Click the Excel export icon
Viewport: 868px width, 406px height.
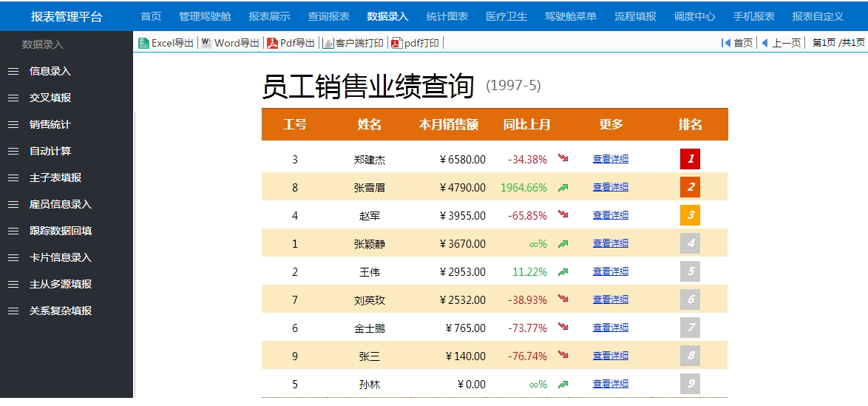(144, 44)
